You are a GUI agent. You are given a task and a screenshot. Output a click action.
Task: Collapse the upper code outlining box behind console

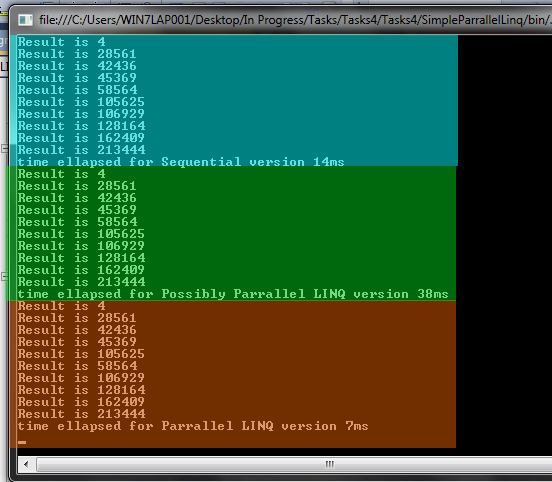coord(4,148)
